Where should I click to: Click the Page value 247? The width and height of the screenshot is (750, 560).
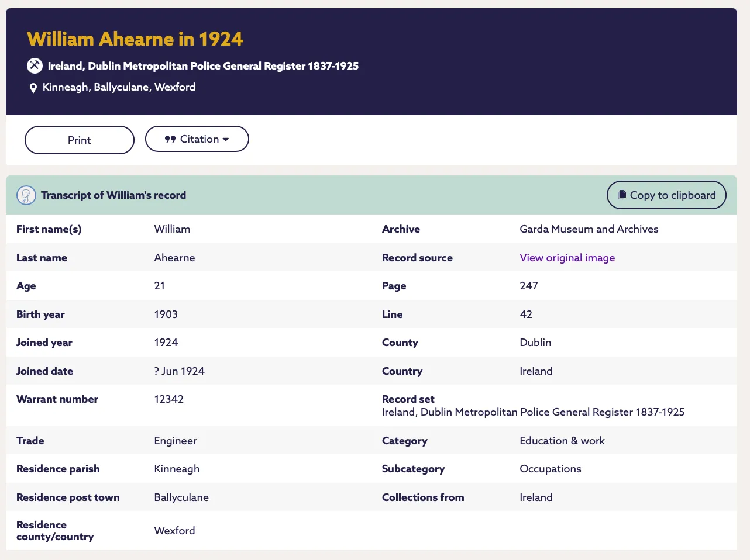point(529,285)
